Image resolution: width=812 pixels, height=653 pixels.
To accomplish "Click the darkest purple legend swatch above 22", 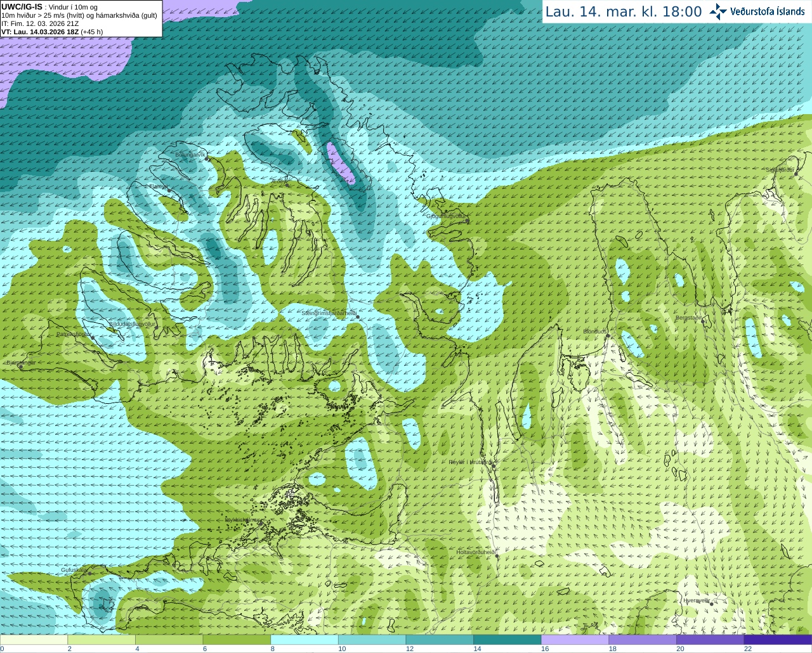I will [778, 640].
